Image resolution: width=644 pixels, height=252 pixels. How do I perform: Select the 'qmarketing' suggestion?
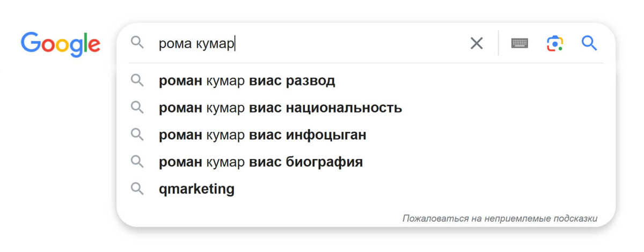click(366, 189)
